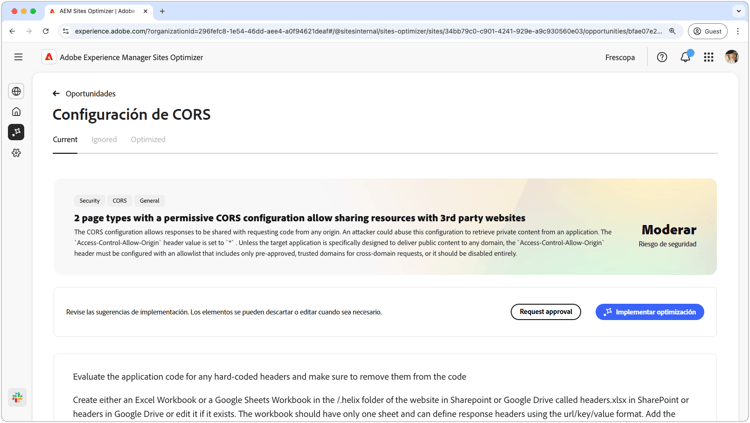The image size is (750, 423).
Task: Select the opportunities sparkle icon in sidebar
Action: pos(16,132)
